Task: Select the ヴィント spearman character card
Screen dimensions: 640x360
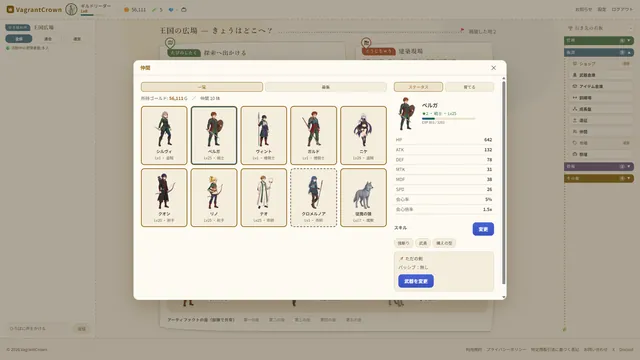Action: (x=264, y=136)
